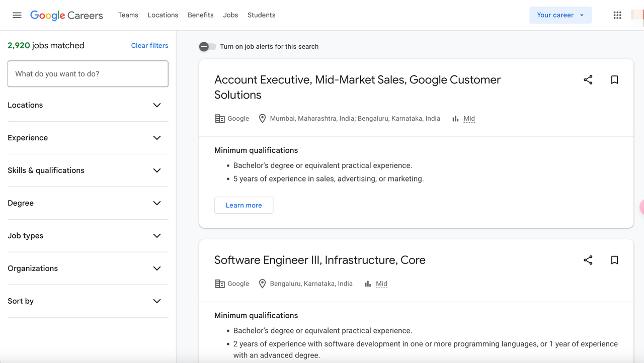Viewport: 644px width, 363px height.
Task: Click the 2 years of experience with software development line
Action: pyautogui.click(x=425, y=349)
